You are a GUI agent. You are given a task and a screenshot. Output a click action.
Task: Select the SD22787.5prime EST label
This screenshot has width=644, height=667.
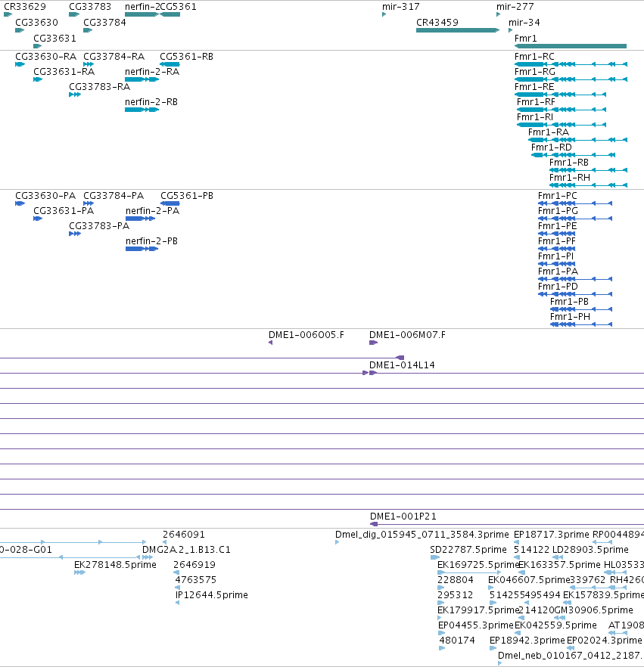[x=468, y=550]
